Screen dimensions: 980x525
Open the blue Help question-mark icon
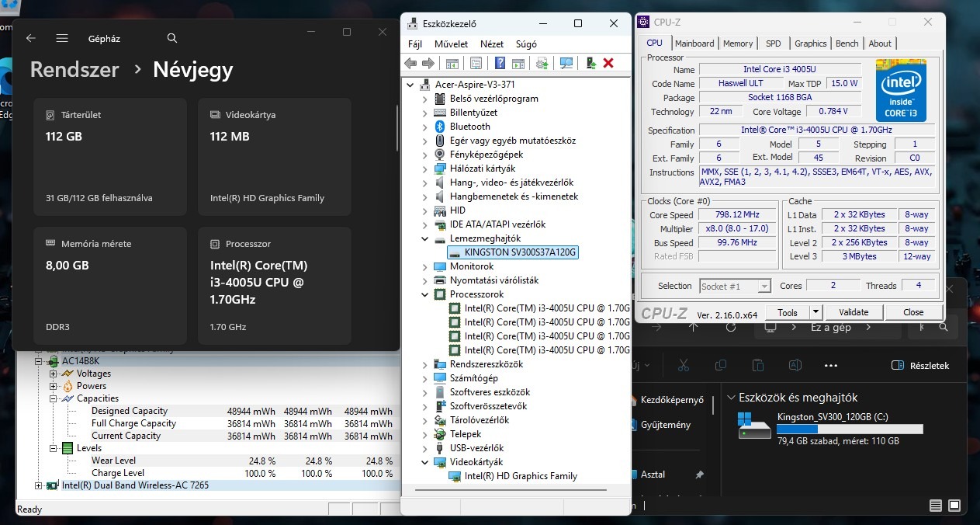pos(500,64)
